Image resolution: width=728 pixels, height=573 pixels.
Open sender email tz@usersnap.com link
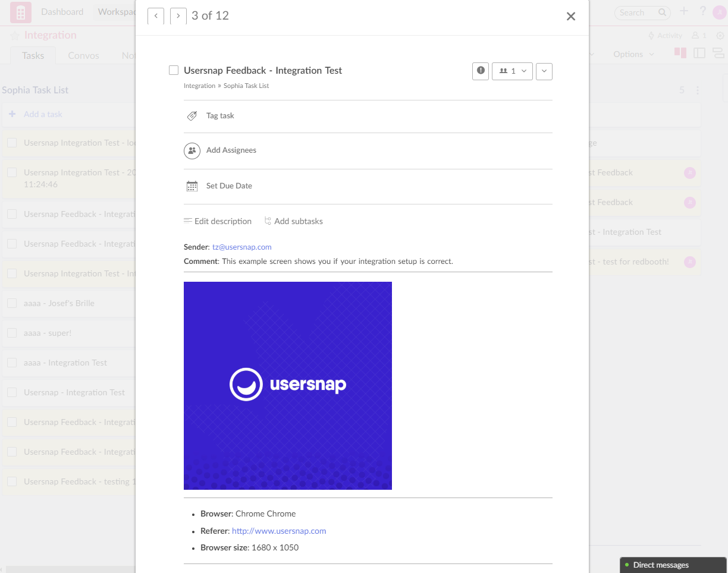[x=242, y=247]
